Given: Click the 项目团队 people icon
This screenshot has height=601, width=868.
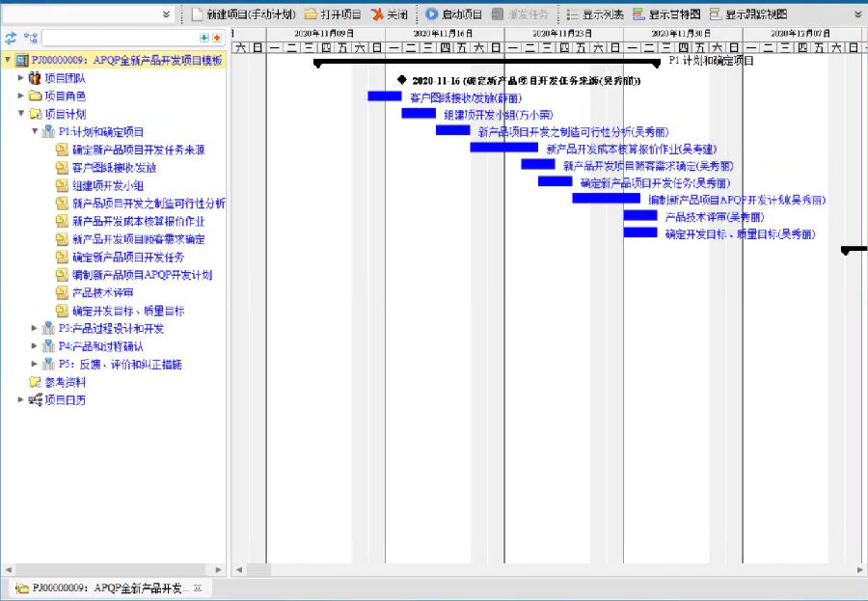Looking at the screenshot, I should tap(35, 78).
